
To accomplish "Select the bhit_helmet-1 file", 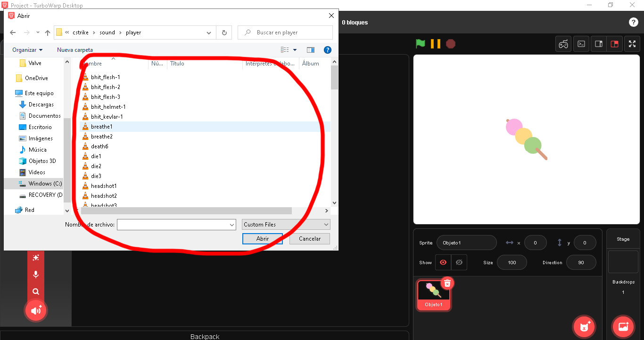I will click(108, 107).
